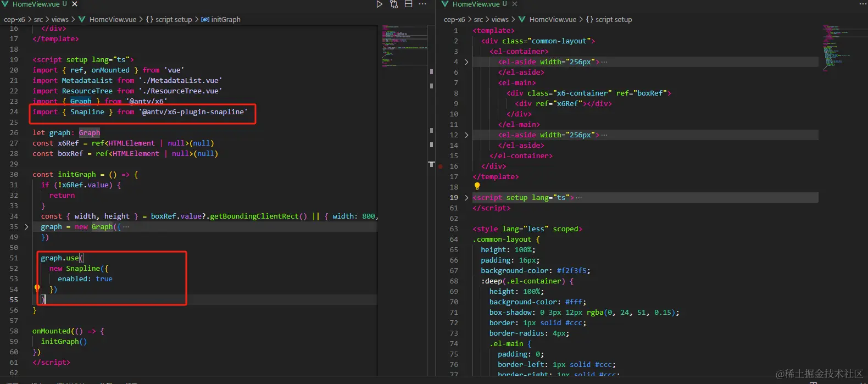This screenshot has height=384, width=868.
Task: Click the ellipsis after el-aside on line 12
Action: coord(604,135)
